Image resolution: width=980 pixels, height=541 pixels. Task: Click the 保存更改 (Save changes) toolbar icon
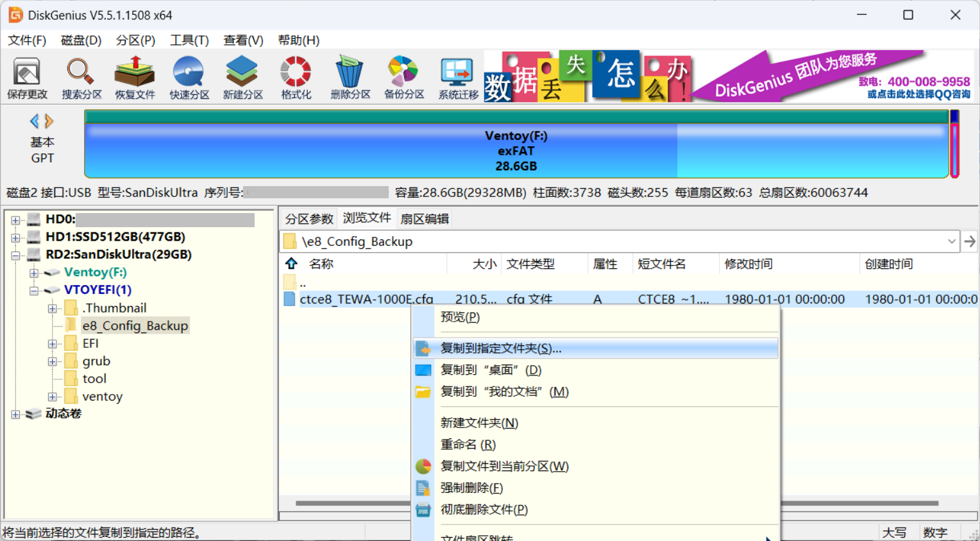(27, 77)
